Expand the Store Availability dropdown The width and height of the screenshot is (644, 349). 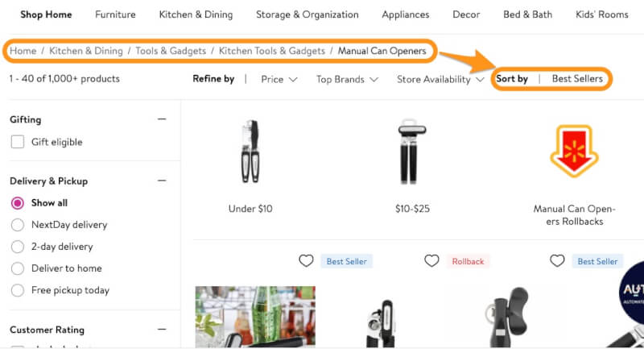[x=441, y=79]
